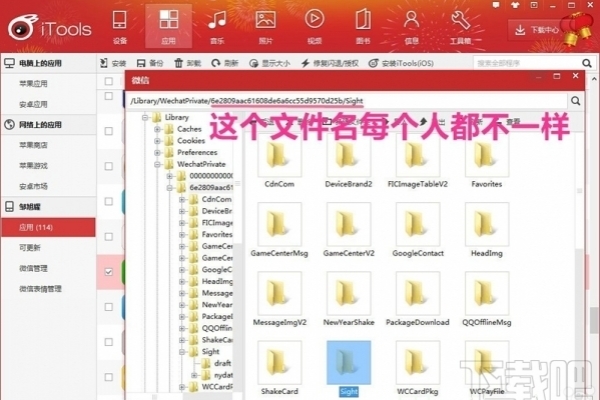This screenshot has height=400, width=600.
Task: Select 可更新 in the sidebar
Action: pos(30,248)
